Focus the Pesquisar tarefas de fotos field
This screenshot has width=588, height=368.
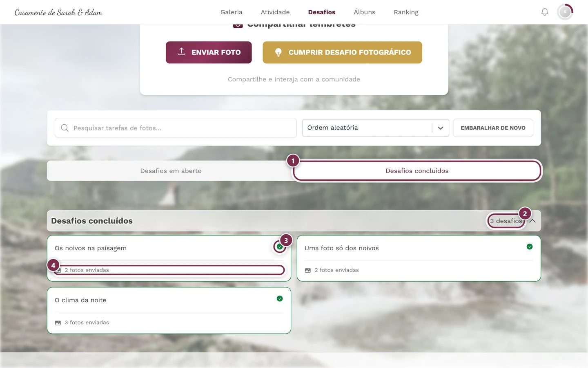click(x=176, y=128)
